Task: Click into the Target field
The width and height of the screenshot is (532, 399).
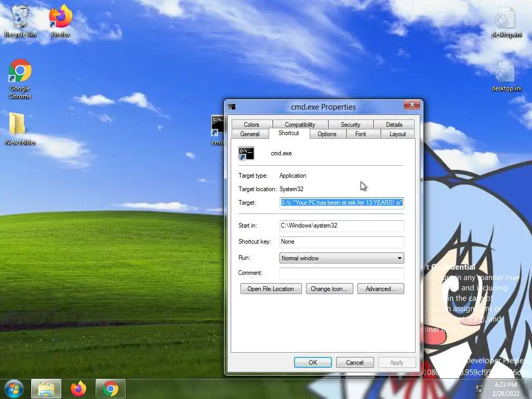Action: [x=342, y=203]
